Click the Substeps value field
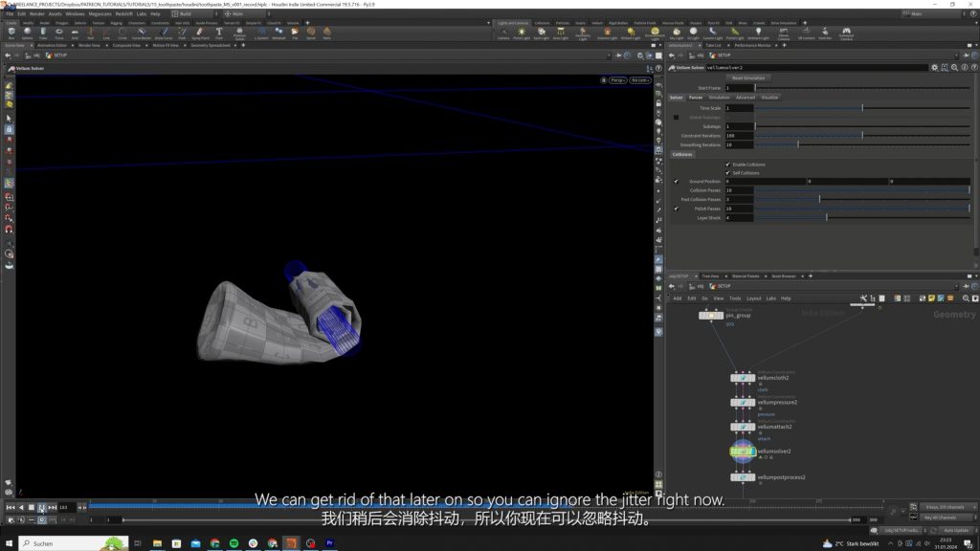 point(739,126)
